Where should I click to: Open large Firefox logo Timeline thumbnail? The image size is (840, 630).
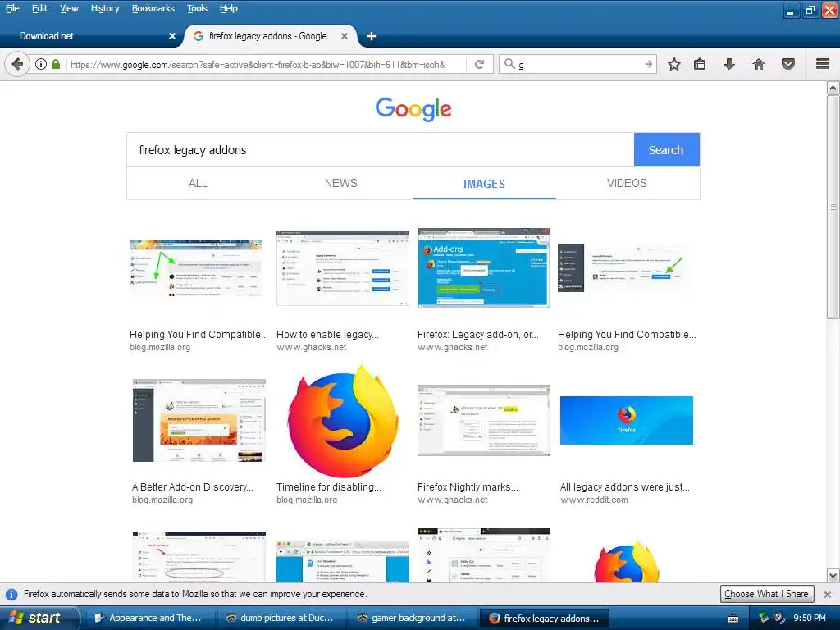[x=343, y=421]
